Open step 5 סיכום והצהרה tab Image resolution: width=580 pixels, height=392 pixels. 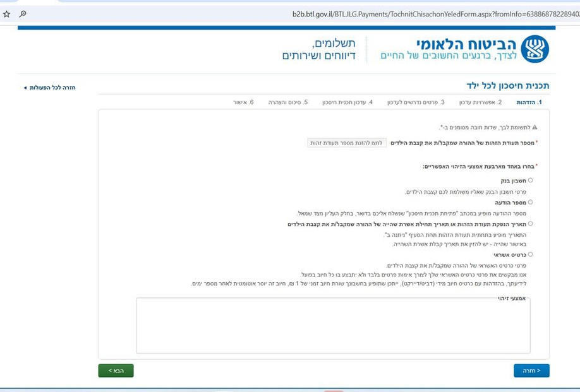tap(287, 102)
